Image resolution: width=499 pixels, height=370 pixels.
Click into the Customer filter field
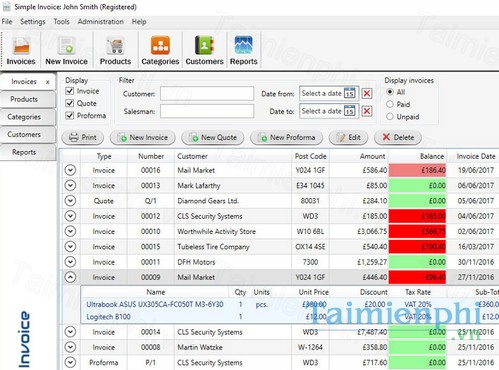point(207,94)
